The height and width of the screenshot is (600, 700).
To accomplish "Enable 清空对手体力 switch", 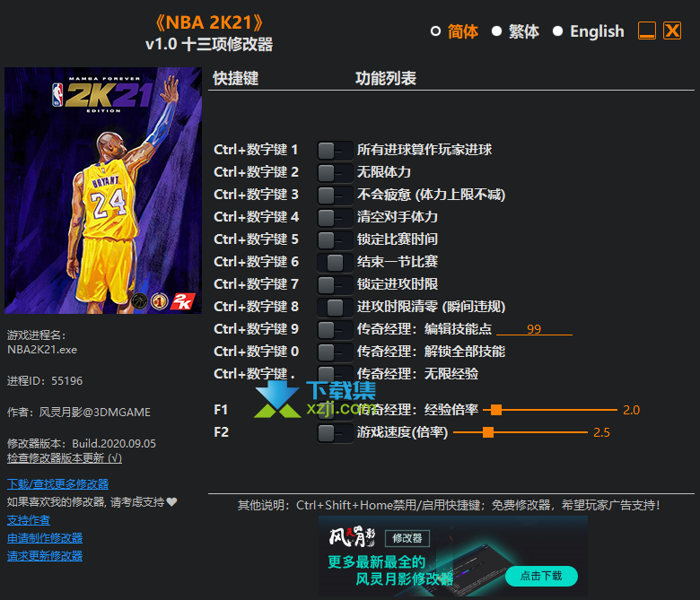I will click(x=335, y=218).
